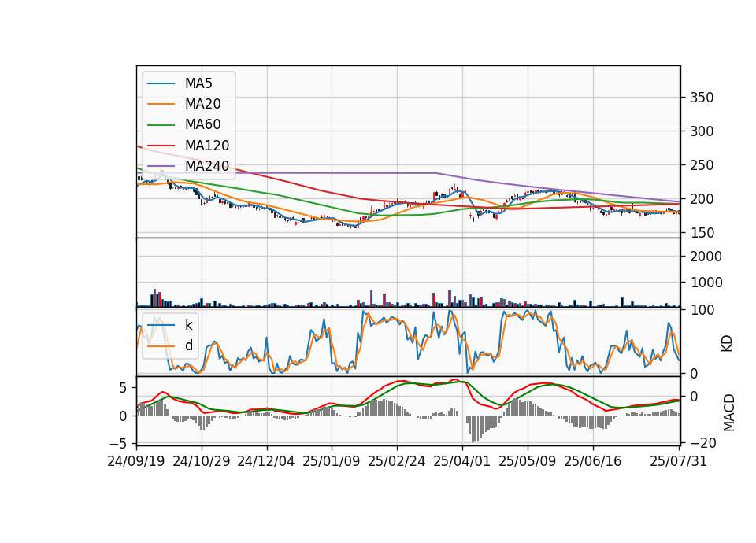Image resolution: width=756 pixels, height=543 pixels.
Task: Click the blue MA5 legend line sample
Action: point(161,83)
